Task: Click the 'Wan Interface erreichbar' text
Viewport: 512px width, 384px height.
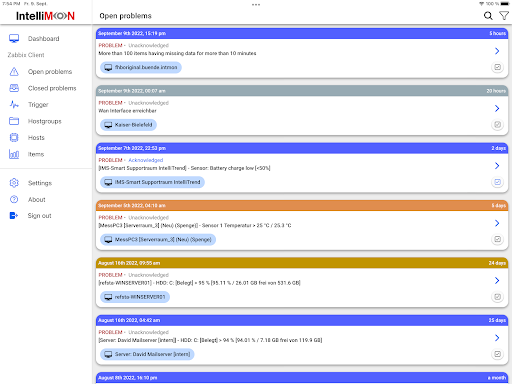Action: [127, 111]
